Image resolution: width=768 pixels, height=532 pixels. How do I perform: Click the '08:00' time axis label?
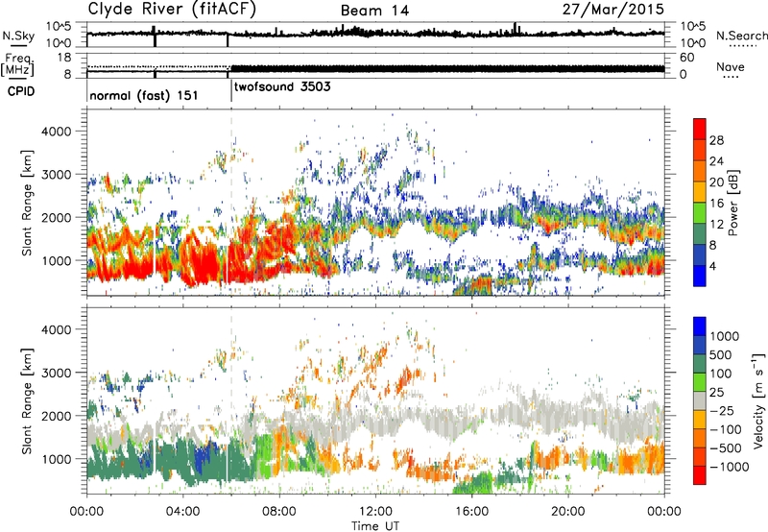click(x=279, y=512)
